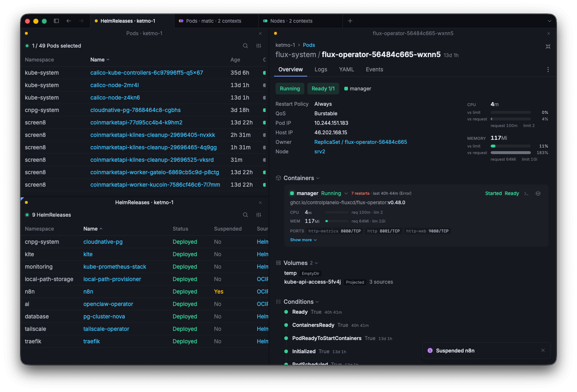Expand manager Running status chevron
The image size is (577, 392).
[x=346, y=194]
